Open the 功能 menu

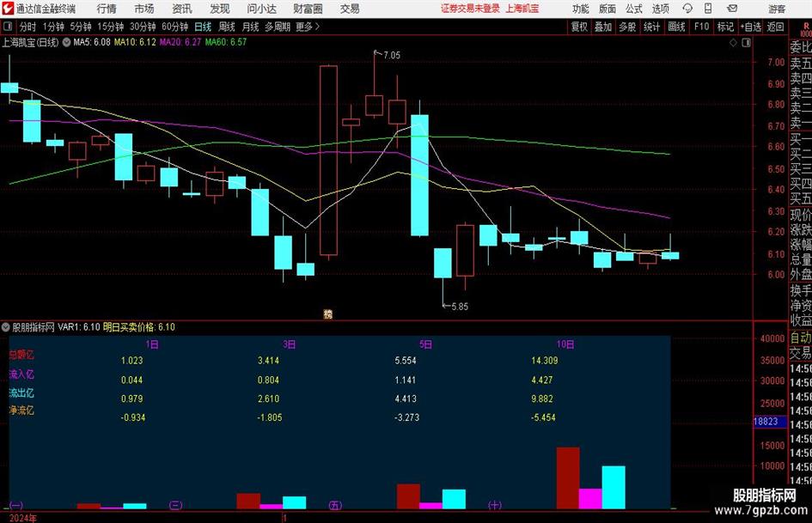point(581,9)
